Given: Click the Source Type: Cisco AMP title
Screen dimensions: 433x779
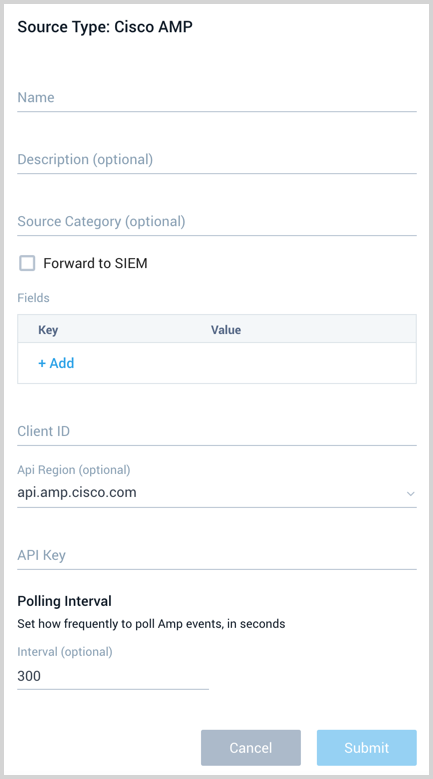Looking at the screenshot, I should click(105, 26).
